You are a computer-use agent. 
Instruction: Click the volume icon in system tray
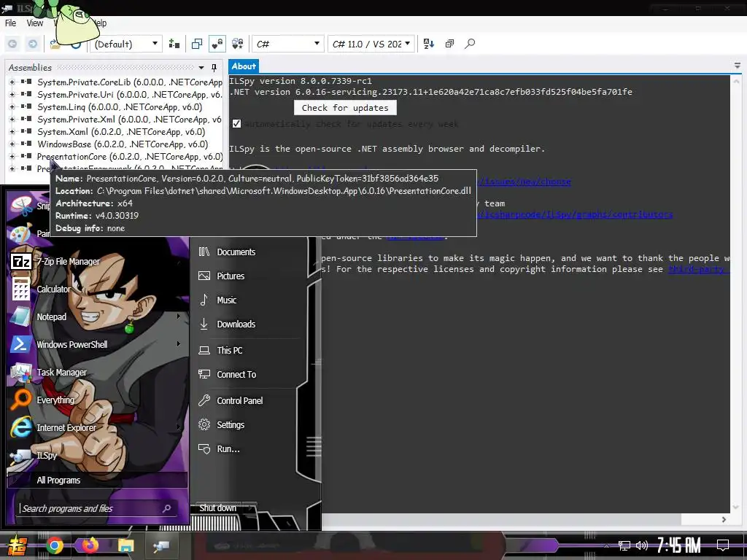[642, 545]
